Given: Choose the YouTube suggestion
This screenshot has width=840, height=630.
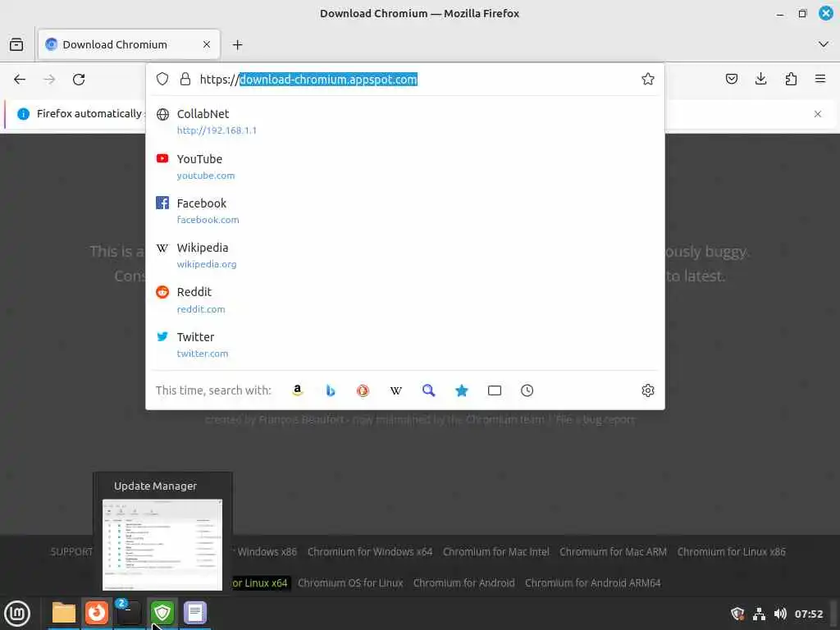Looking at the screenshot, I should 405,167.
